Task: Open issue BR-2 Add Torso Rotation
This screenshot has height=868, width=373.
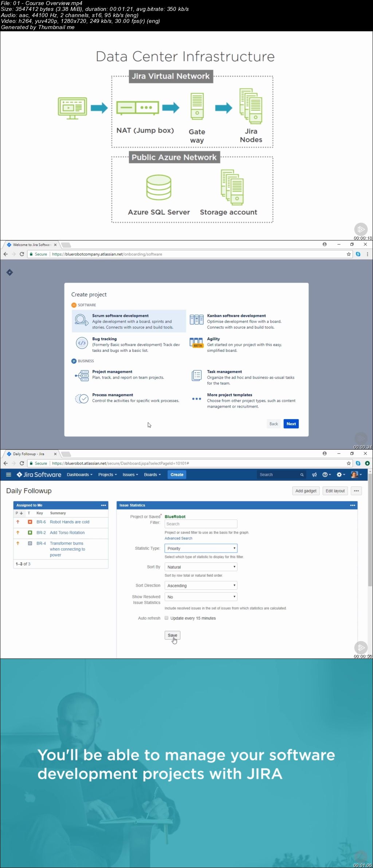Action: tap(67, 533)
